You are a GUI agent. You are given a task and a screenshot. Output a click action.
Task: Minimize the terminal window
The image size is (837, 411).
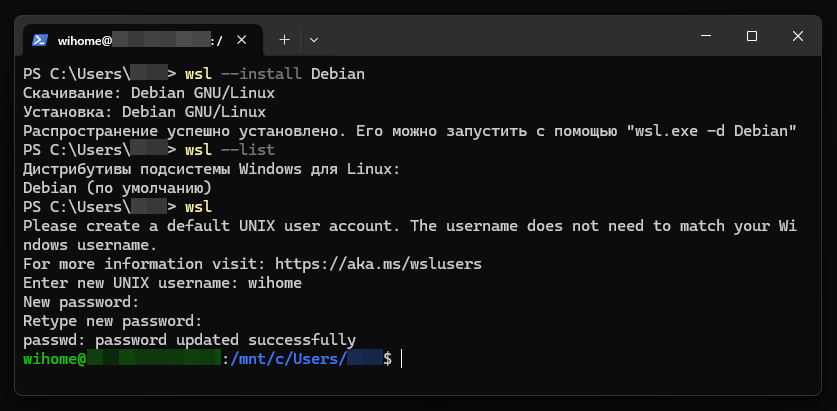(706, 36)
